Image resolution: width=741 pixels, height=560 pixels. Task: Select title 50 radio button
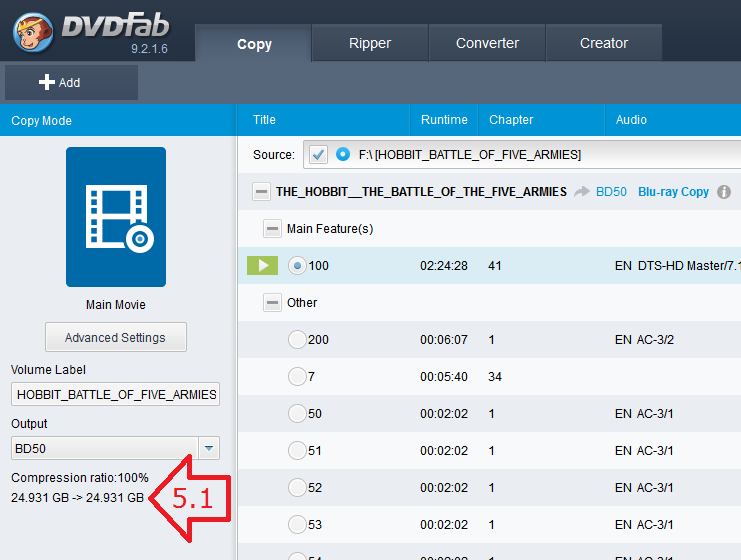point(297,414)
